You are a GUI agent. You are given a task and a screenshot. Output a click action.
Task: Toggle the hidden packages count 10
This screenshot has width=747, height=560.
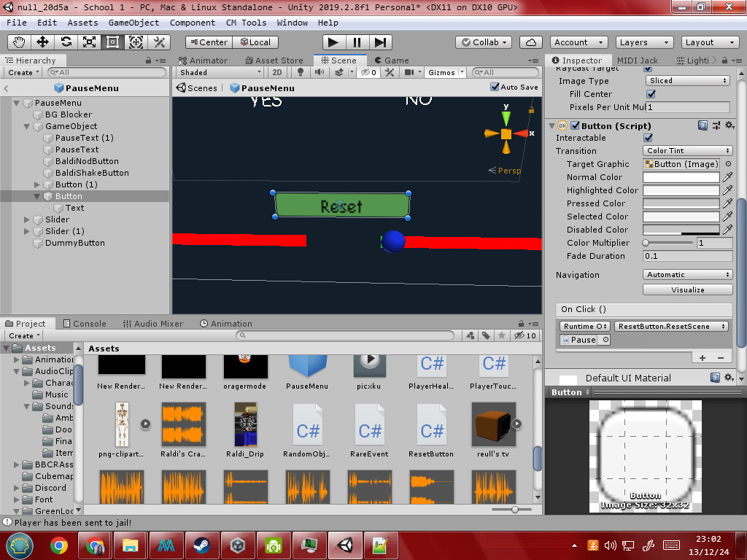[x=526, y=335]
